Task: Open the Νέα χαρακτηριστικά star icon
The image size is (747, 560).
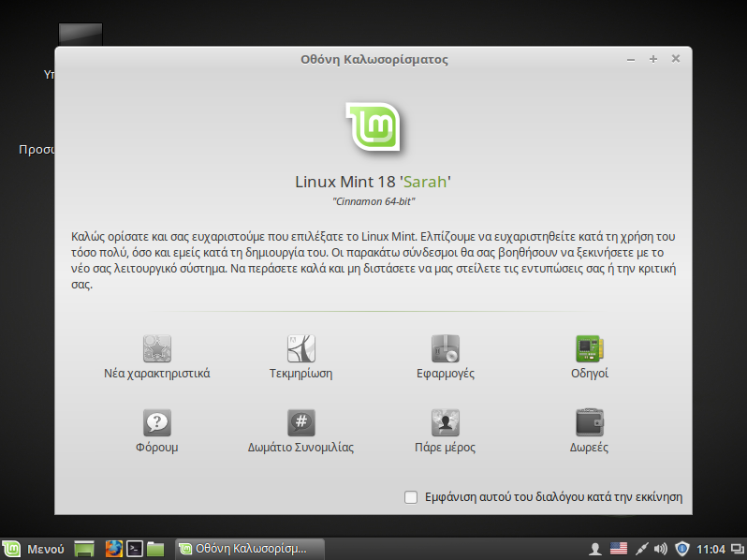Action: tap(156, 348)
